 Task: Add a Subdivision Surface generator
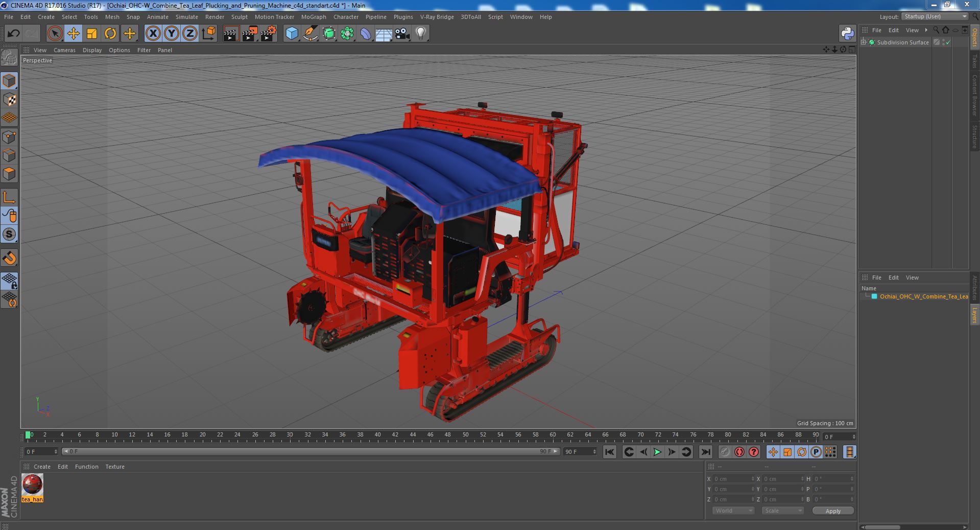[x=329, y=34]
